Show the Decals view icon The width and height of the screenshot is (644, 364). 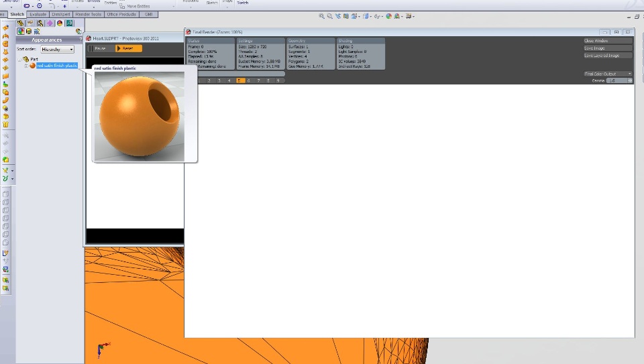(x=29, y=32)
